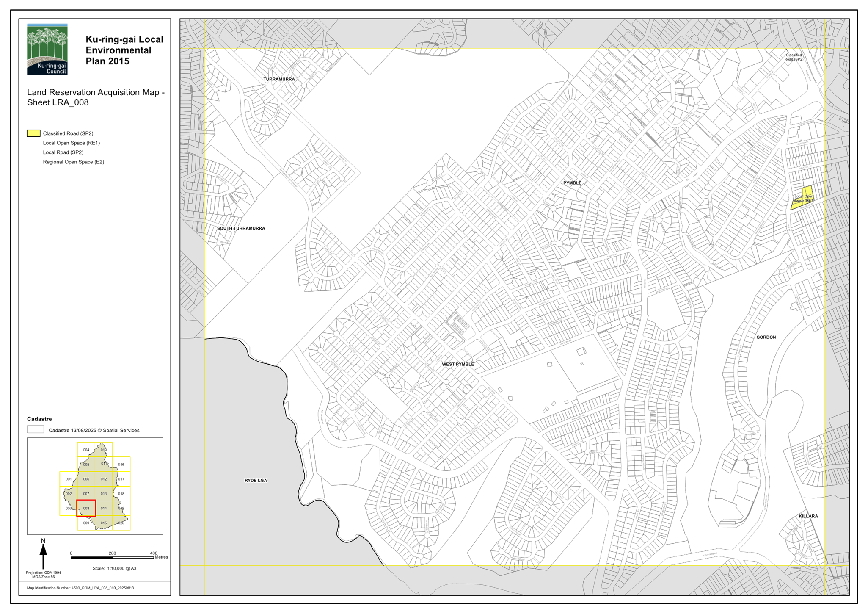
Task: Click the RYDE LGA label on map
Action: [x=256, y=481]
